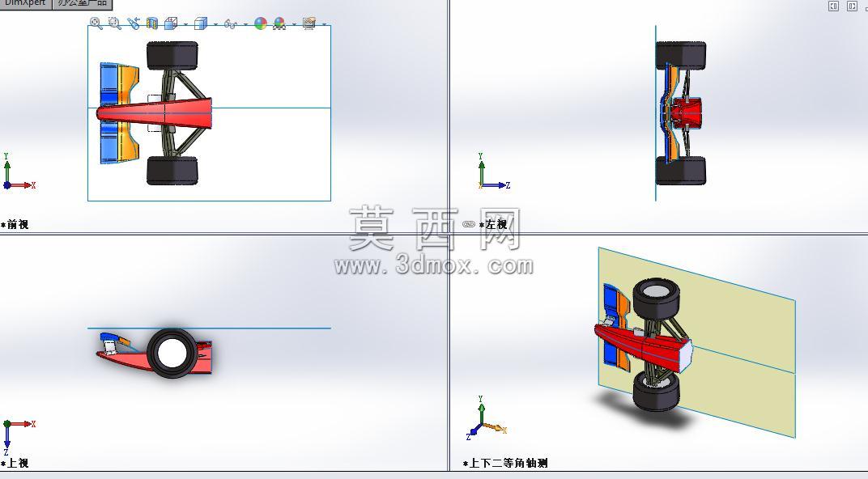
Task: Expand the View Orientation dropdown arrow
Action: [x=185, y=24]
